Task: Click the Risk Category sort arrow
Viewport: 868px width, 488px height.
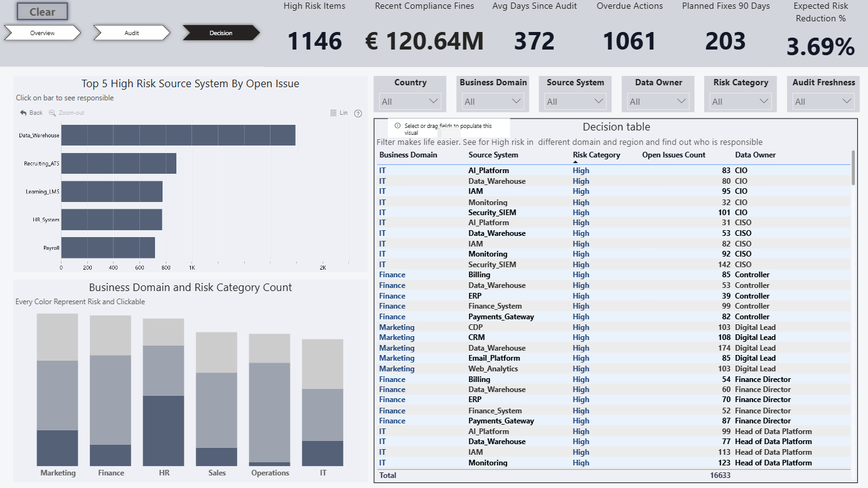Action: point(576,162)
